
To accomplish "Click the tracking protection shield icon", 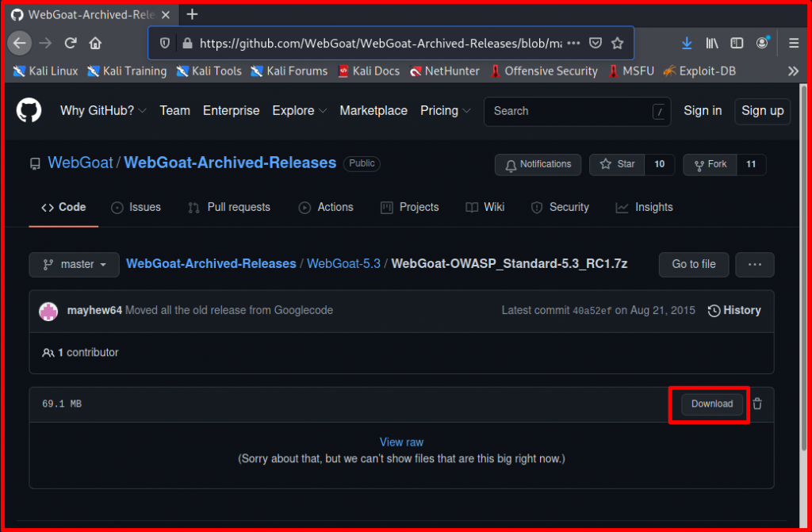I will coord(164,43).
